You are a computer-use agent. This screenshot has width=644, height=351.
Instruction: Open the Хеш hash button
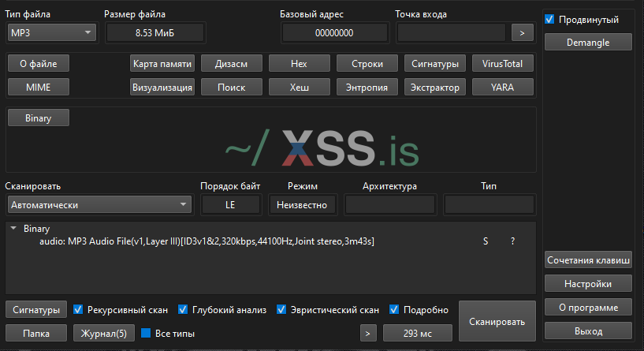click(300, 87)
